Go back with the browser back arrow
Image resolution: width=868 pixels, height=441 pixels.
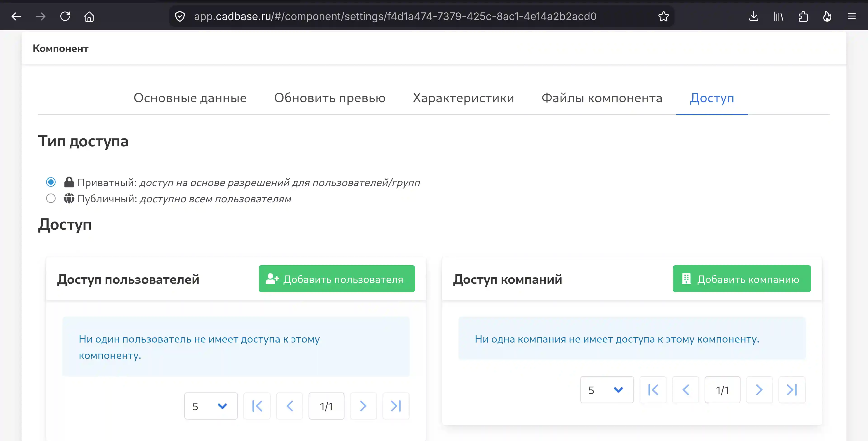(16, 16)
